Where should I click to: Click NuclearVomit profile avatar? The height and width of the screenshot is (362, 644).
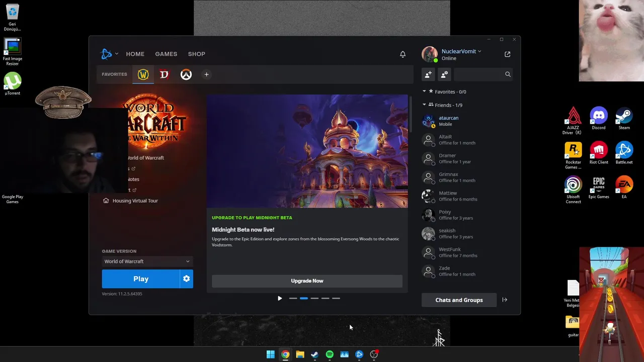(430, 54)
